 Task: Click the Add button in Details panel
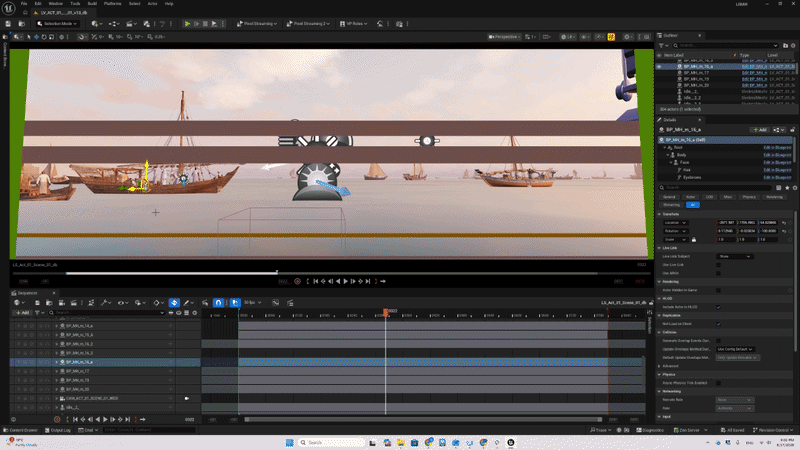759,130
